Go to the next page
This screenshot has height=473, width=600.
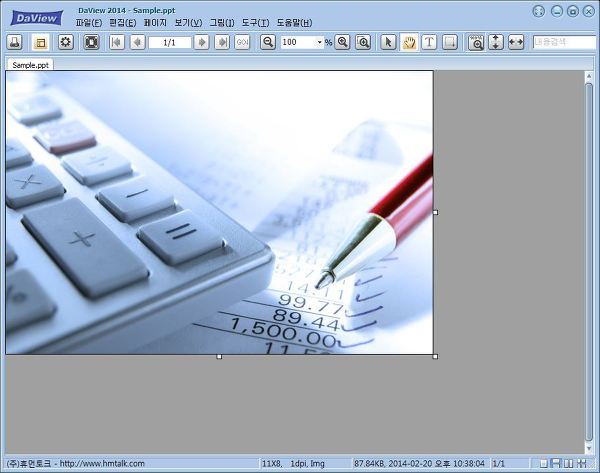click(201, 42)
